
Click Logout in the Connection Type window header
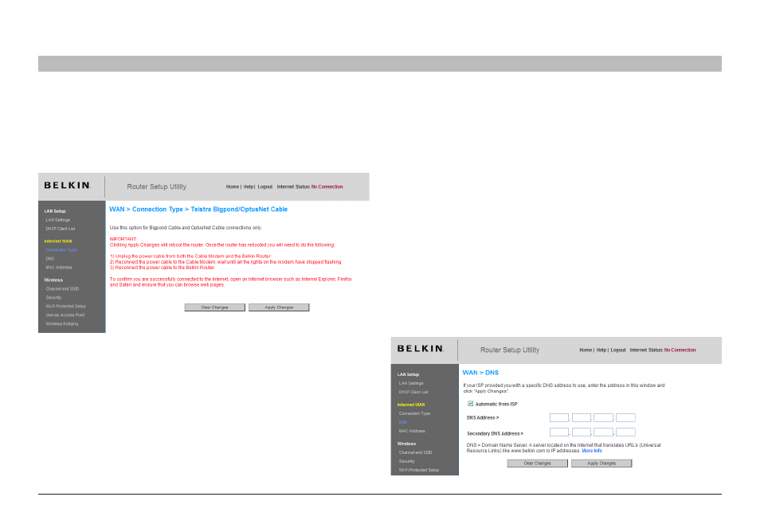pos(265,186)
